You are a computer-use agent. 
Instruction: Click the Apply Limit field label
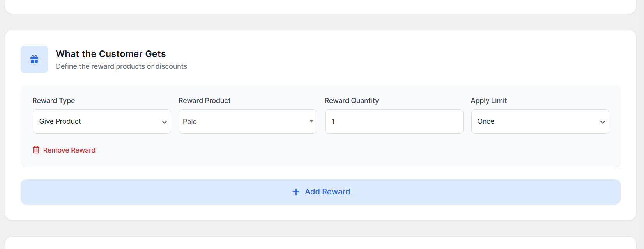(x=488, y=101)
